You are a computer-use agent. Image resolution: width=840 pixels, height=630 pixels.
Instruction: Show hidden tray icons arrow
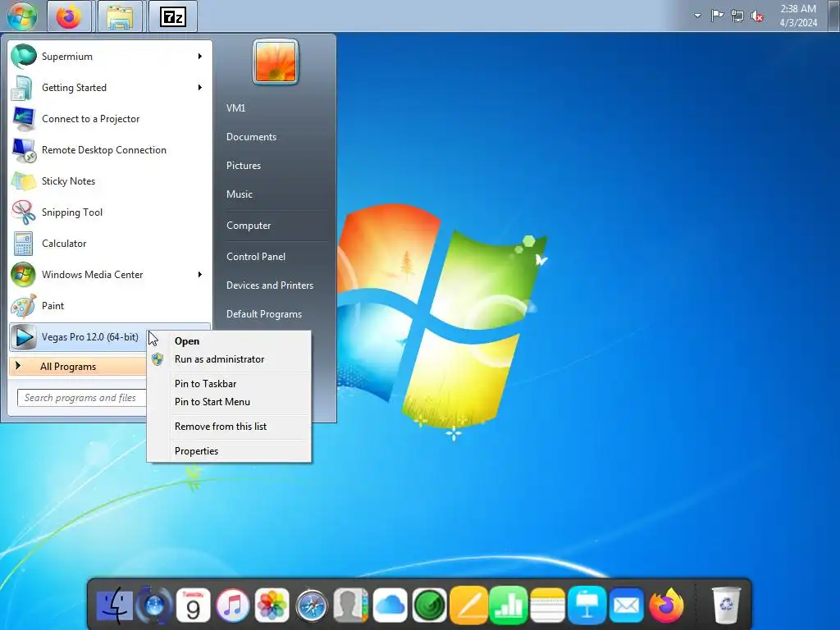point(697,16)
